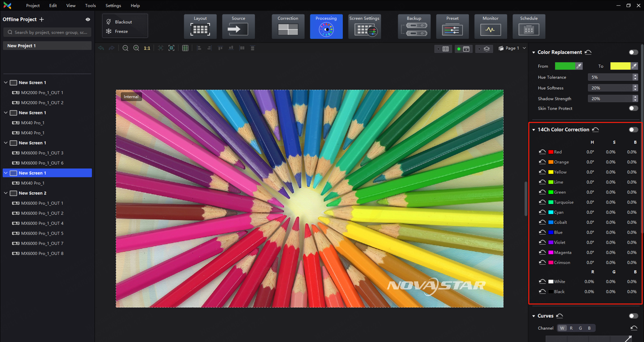644x342 pixels.
Task: Select the W curve channel
Action: [562, 328]
